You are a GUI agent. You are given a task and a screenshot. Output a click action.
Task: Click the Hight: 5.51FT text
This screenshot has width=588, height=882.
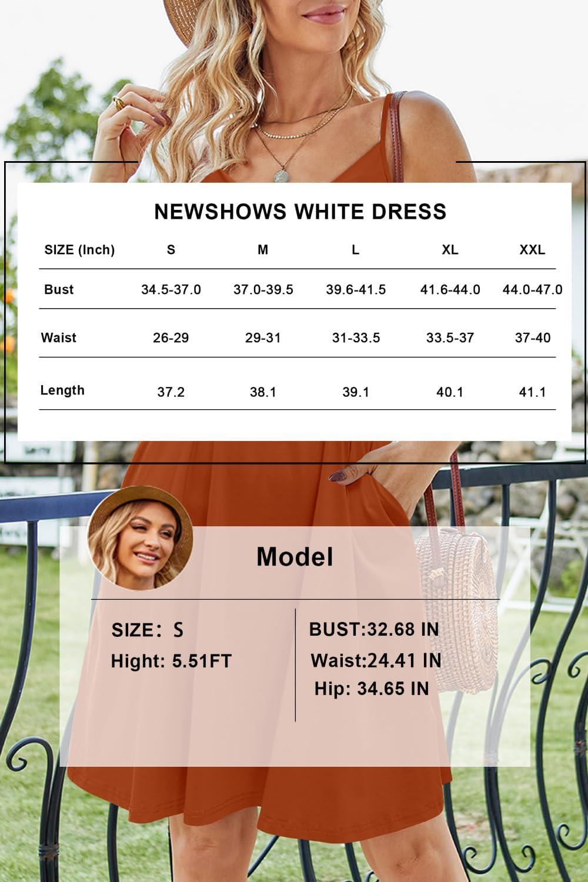171,661
